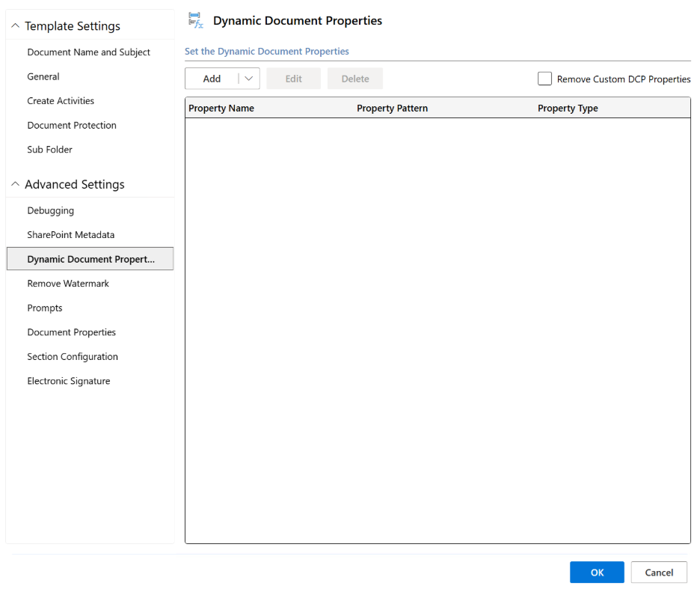
Task: Enable Remove Custom DCP Properties checkbox
Action: coord(544,79)
